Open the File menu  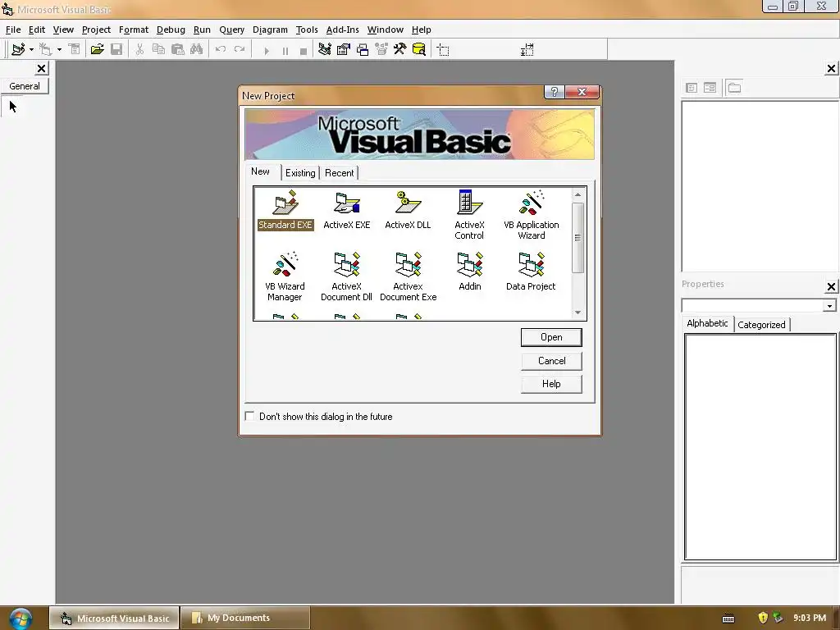[13, 30]
